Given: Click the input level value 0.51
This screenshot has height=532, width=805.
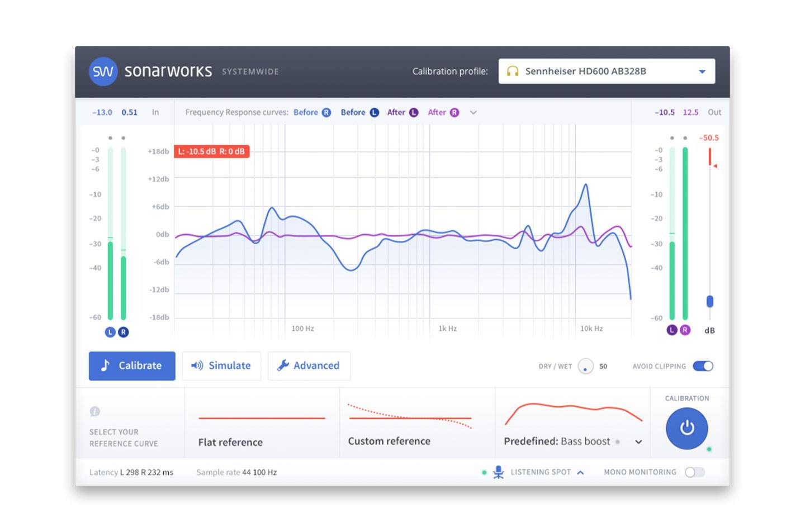Looking at the screenshot, I should pyautogui.click(x=130, y=112).
